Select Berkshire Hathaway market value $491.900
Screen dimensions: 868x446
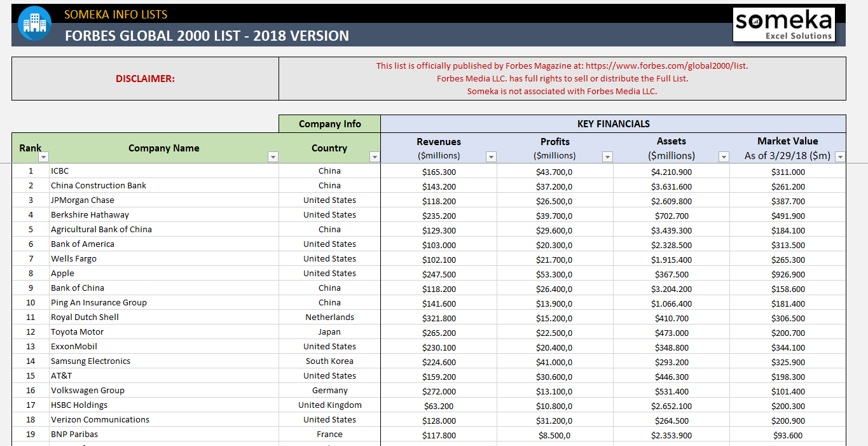pyautogui.click(x=788, y=216)
